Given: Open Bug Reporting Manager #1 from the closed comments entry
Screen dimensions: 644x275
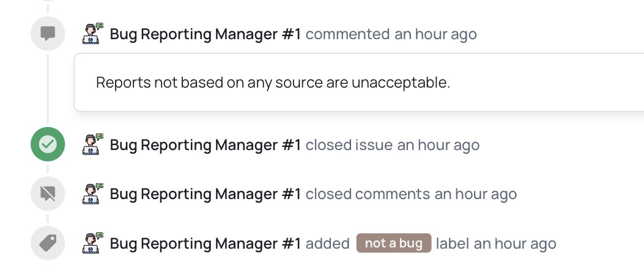Looking at the screenshot, I should click(205, 195).
